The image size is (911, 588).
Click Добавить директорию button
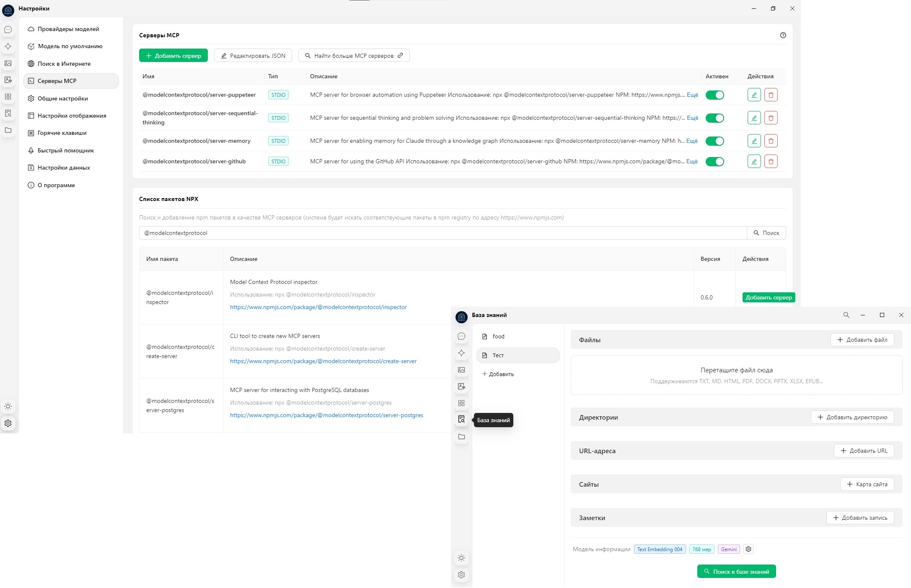click(852, 417)
